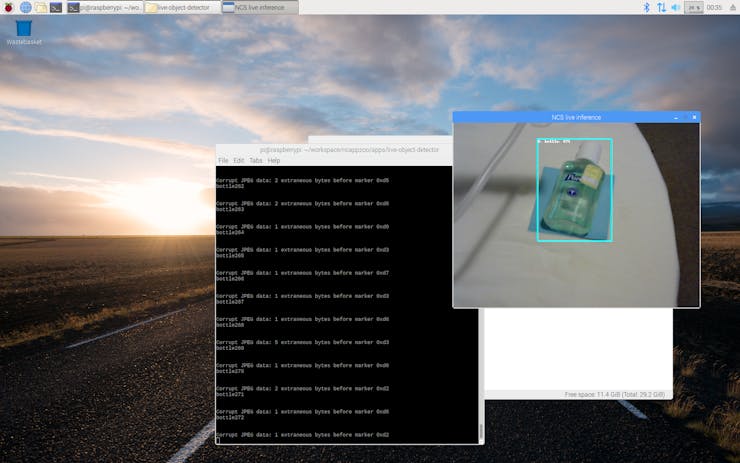Click the terminal line 'bottle267'
The width and height of the screenshot is (740, 463).
(230, 302)
